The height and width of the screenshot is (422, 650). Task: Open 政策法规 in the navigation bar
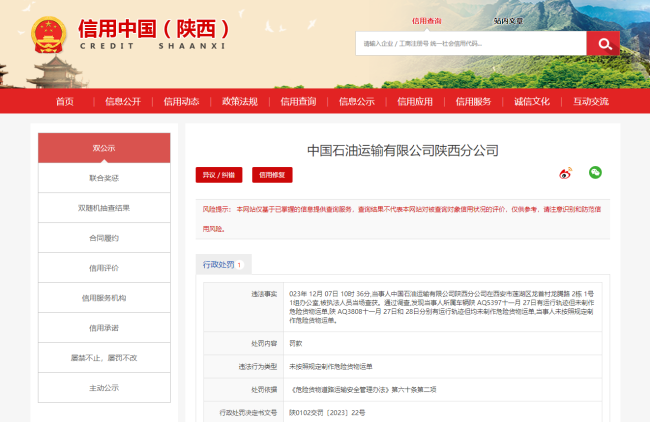[x=240, y=102]
